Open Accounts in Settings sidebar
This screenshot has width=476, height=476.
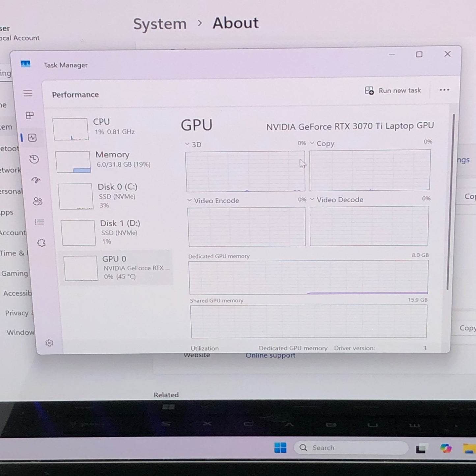13,233
